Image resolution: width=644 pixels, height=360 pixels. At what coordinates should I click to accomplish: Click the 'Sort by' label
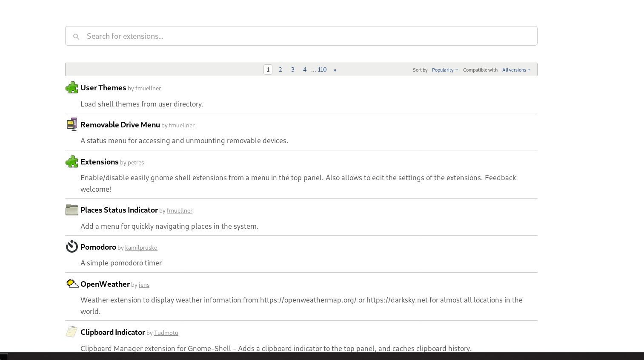[420, 70]
